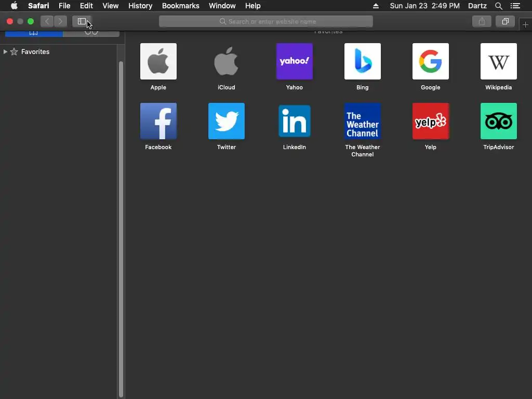
Task: Open the Apple menu
Action: (x=14, y=6)
